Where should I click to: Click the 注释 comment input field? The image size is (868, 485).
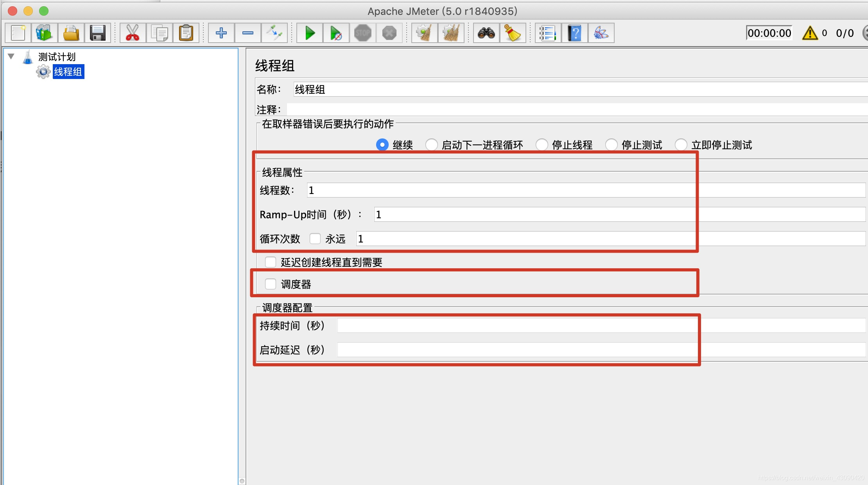pos(577,110)
